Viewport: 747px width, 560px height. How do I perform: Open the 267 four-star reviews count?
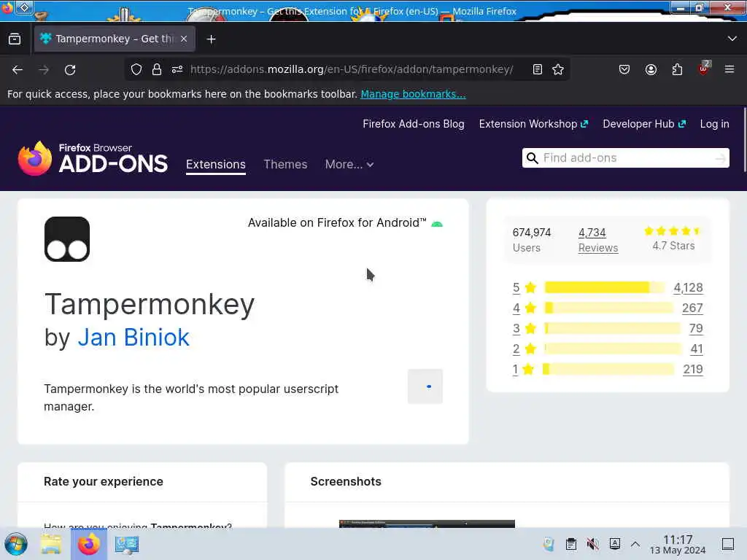tap(692, 308)
